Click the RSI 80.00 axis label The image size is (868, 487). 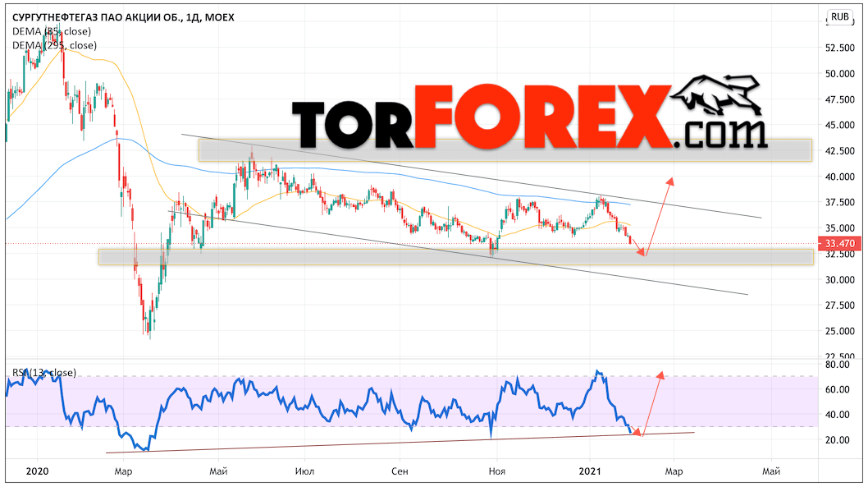coord(837,365)
